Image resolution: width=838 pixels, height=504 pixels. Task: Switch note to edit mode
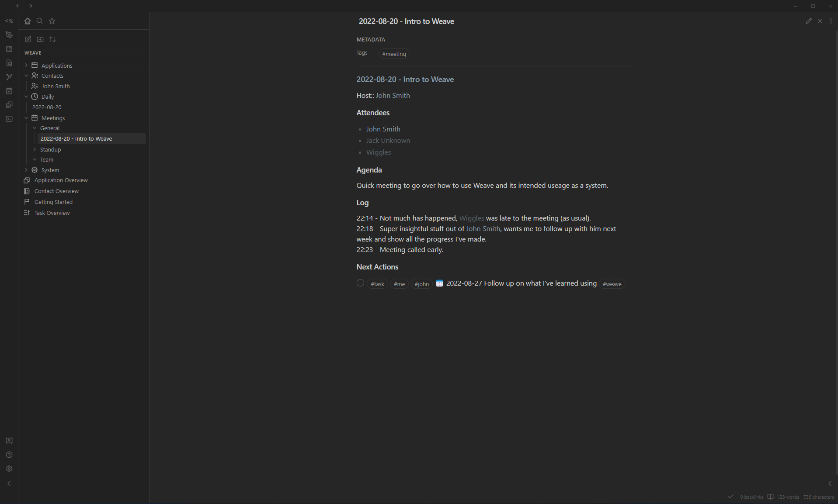point(809,21)
